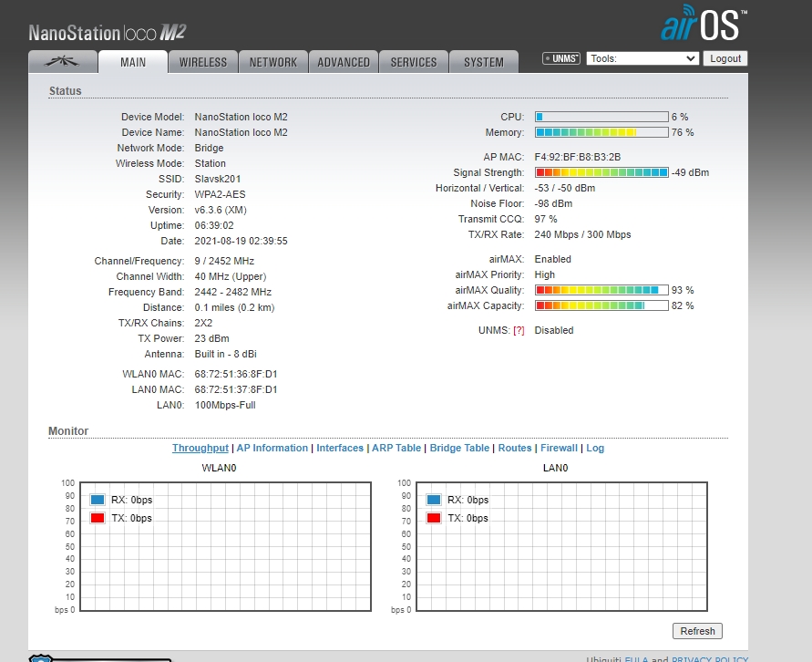The height and width of the screenshot is (662, 812).
Task: Click the LAN0 throughput graph
Action: 562,546
